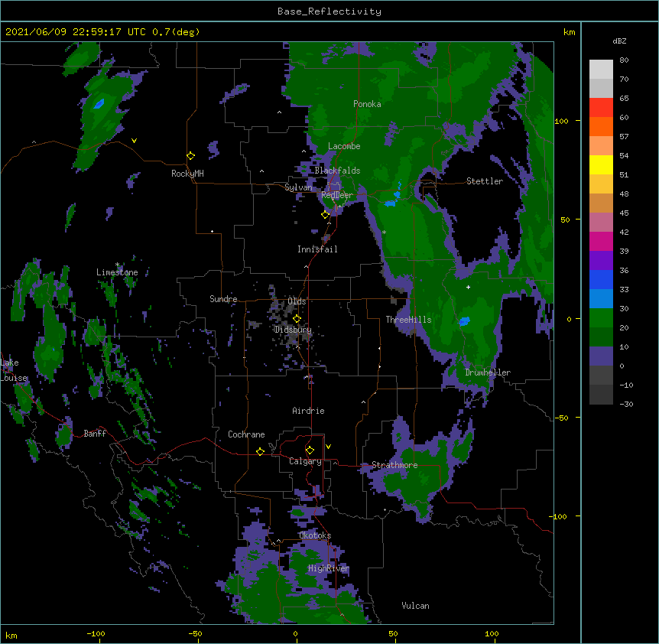
Task: Click the Strathmore city label
Action: [x=394, y=465]
